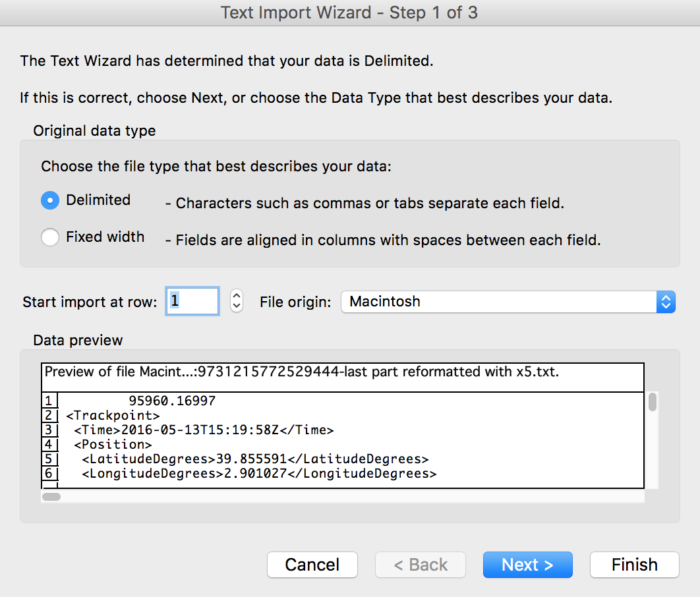
Task: Click the LongitudeDegrees preview line
Action: point(259,474)
